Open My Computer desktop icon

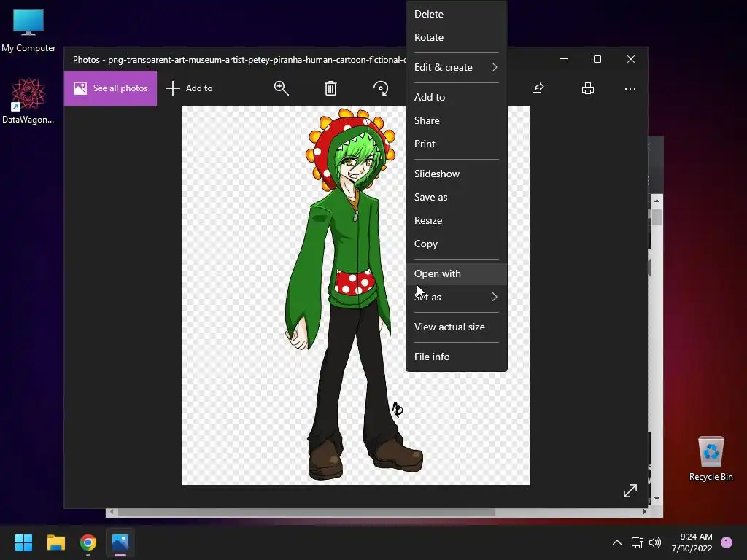coord(28,30)
